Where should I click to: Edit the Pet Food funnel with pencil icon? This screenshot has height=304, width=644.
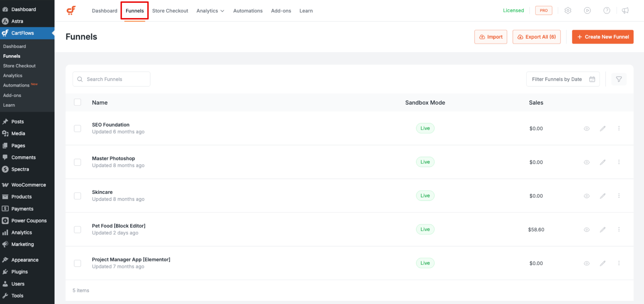603,230
